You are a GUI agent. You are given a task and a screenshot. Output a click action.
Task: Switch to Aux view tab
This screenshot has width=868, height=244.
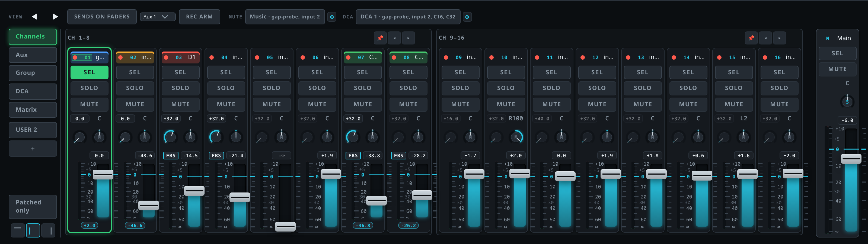coord(33,55)
